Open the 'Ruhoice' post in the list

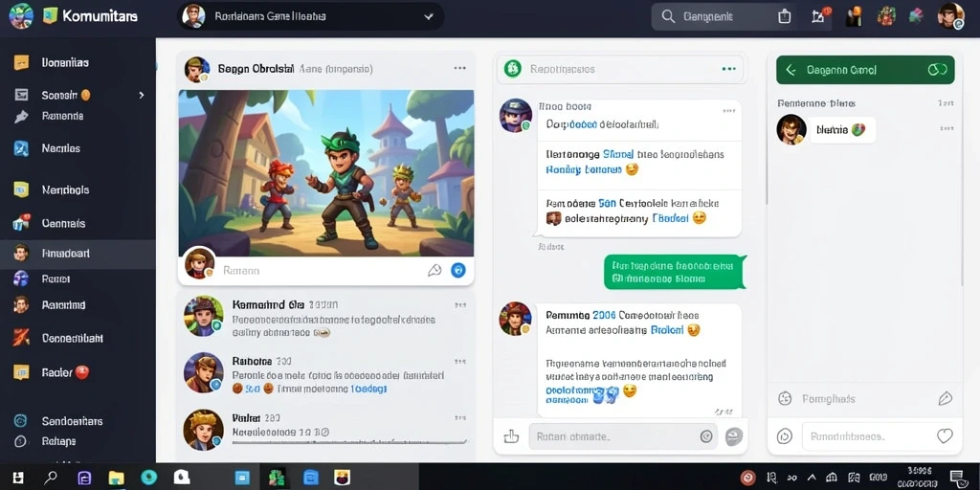(x=325, y=374)
